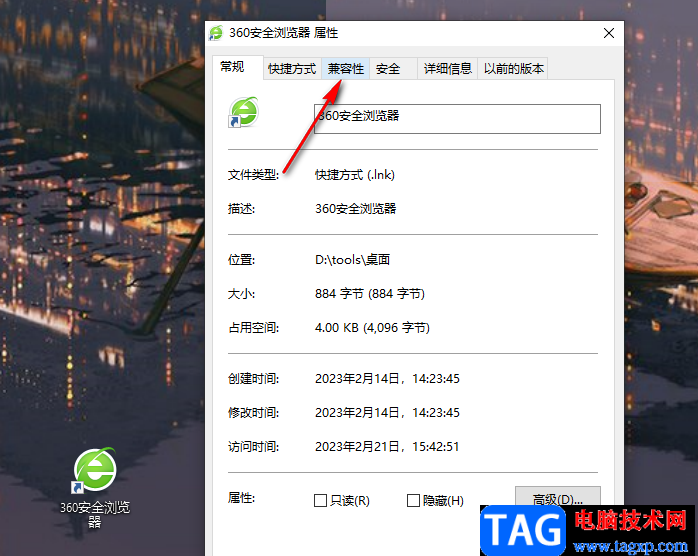Open the 高级(D)... button
Viewport: 698px width, 556px height.
[x=558, y=498]
